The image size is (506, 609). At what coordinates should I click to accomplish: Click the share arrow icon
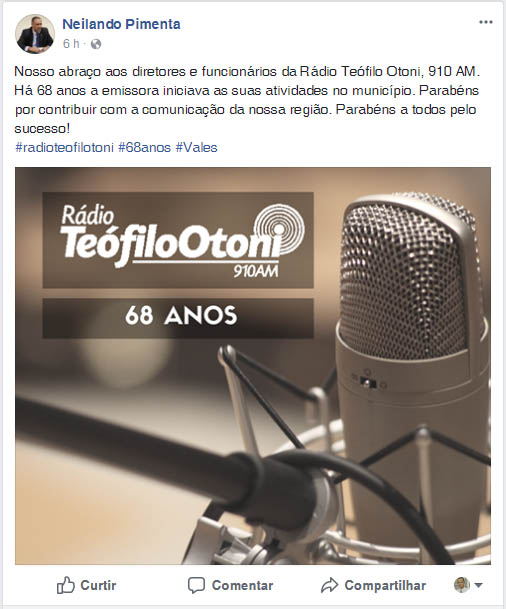pos(329,585)
